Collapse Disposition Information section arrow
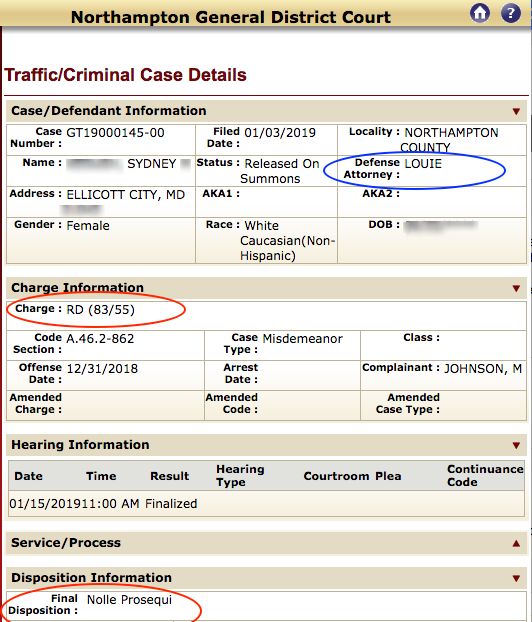This screenshot has width=532, height=622. tap(516, 578)
